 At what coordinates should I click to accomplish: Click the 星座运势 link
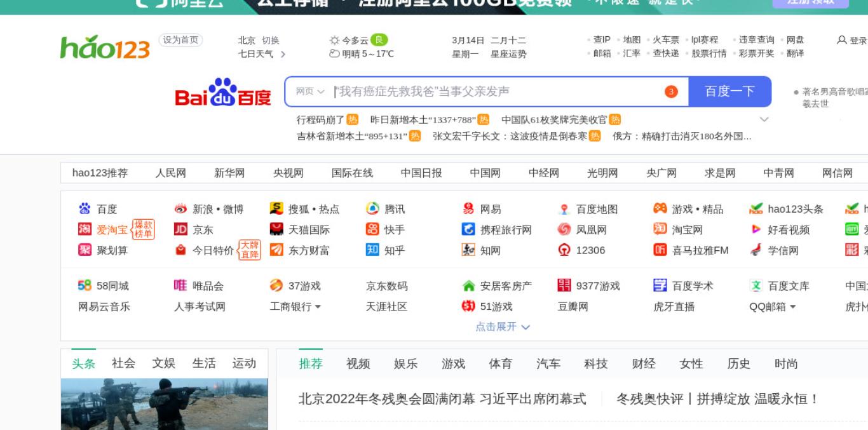click(x=508, y=54)
